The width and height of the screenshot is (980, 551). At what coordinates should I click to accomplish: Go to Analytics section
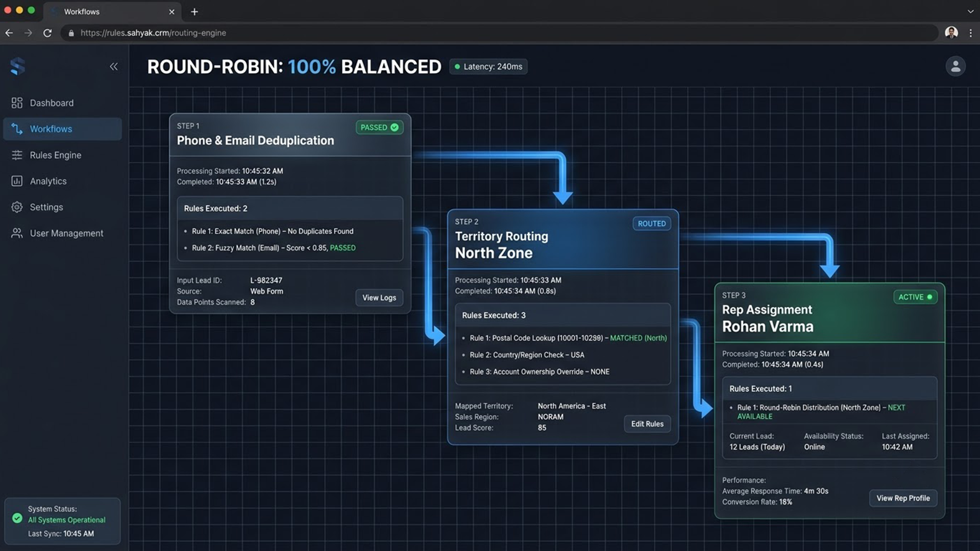(62, 181)
